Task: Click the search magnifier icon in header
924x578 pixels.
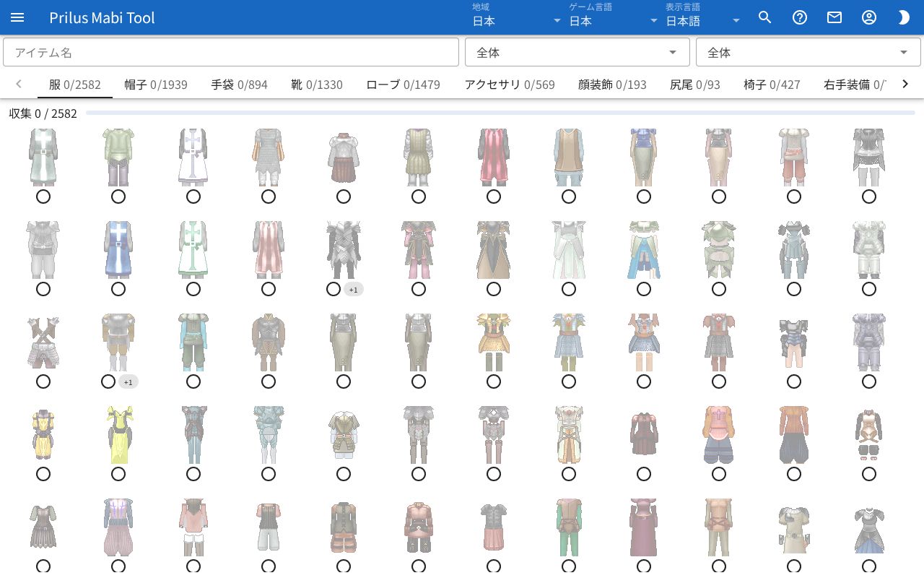Action: pyautogui.click(x=765, y=17)
